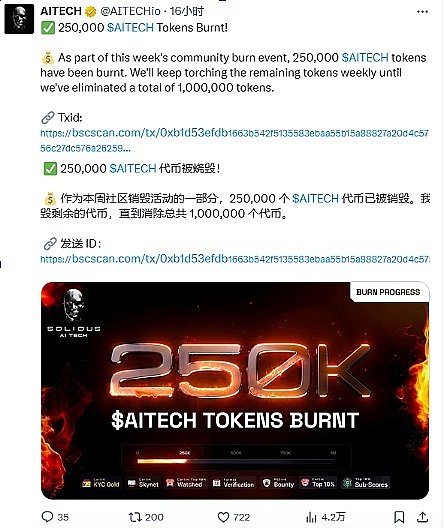Screen dimensions: 444x528
Task: Click the $AITECH cashtag in Chinese headline
Action: pyautogui.click(x=133, y=168)
